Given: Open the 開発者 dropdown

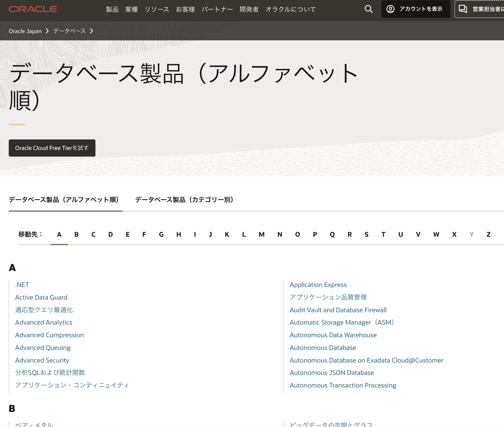Looking at the screenshot, I should [x=249, y=9].
